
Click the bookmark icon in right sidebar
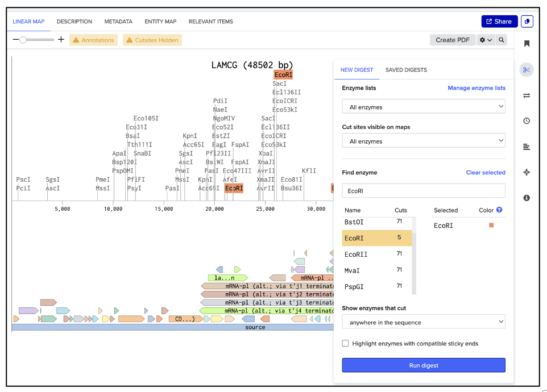pos(527,44)
